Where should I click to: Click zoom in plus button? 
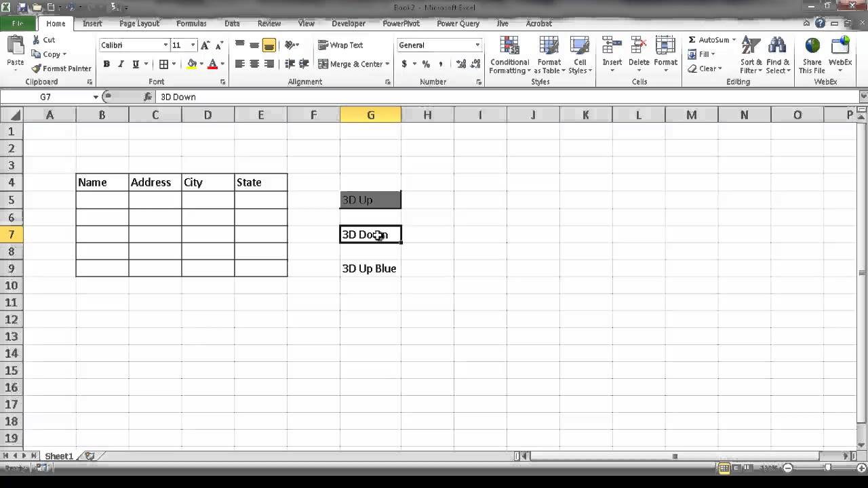click(x=860, y=468)
